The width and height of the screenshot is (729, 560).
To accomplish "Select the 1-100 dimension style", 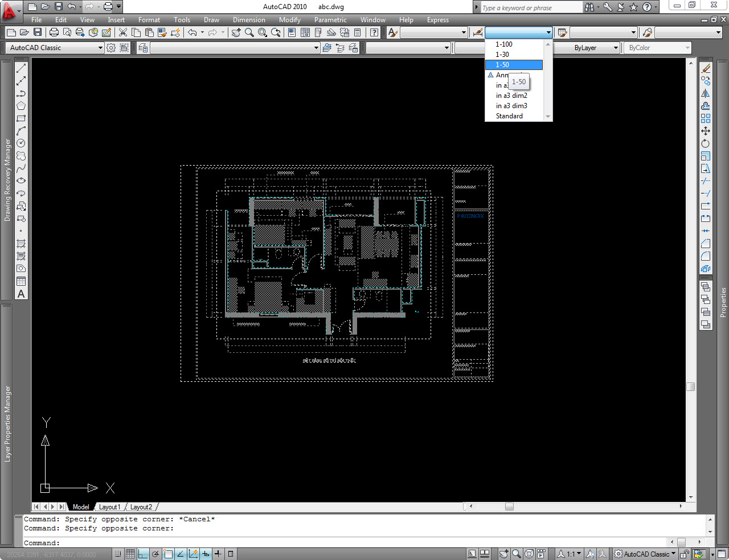I will [514, 44].
